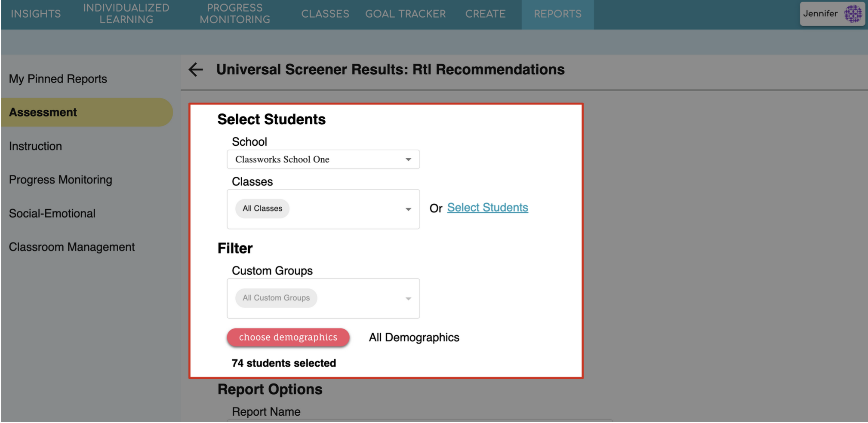Open the Goal Tracker tab
This screenshot has width=868, height=423.
coord(405,14)
